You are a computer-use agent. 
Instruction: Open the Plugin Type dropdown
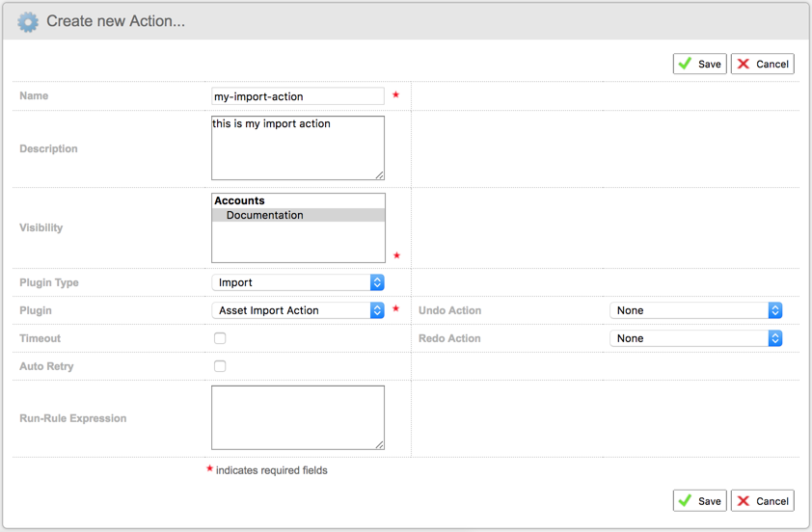point(298,282)
